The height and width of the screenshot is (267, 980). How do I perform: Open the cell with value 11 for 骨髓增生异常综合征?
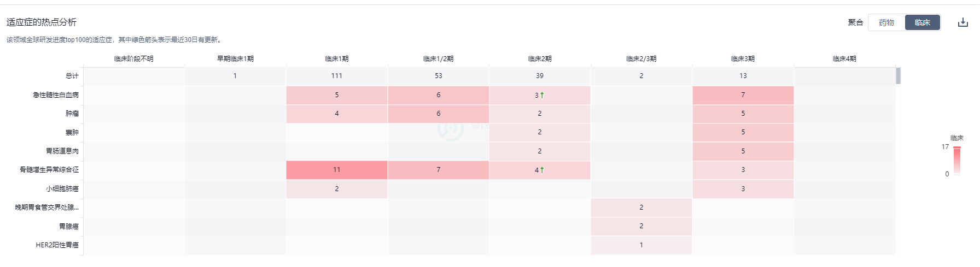(x=337, y=170)
